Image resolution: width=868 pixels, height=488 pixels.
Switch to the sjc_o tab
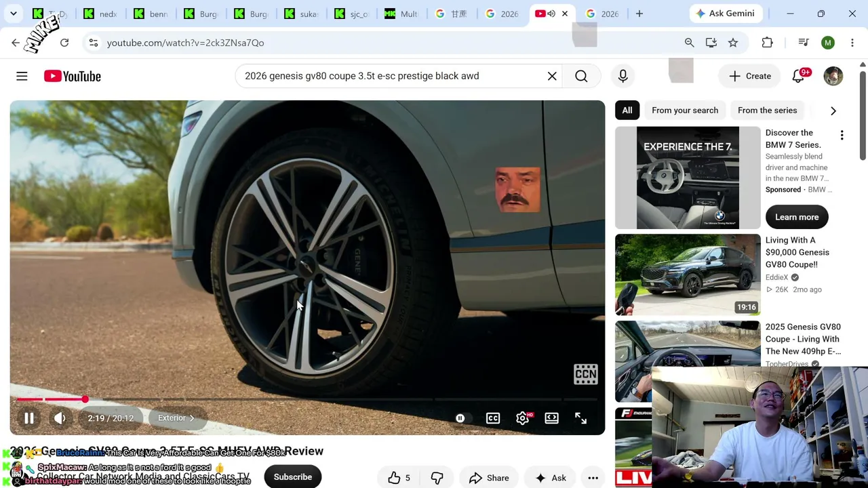[351, 14]
